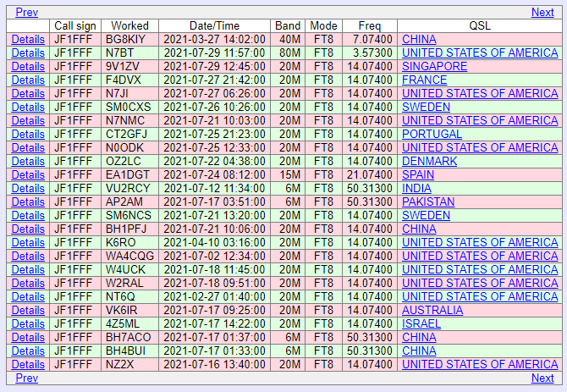This screenshot has width=567, height=392.
Task: Open Details for the N7JI contact
Action: (28, 94)
